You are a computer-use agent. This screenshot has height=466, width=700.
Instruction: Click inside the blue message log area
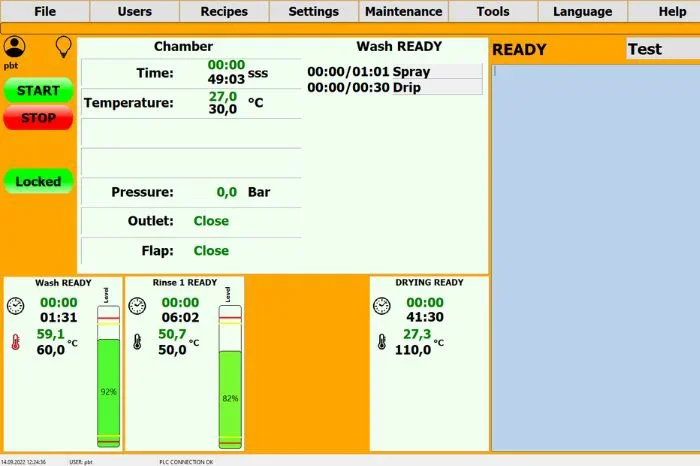tap(596, 258)
